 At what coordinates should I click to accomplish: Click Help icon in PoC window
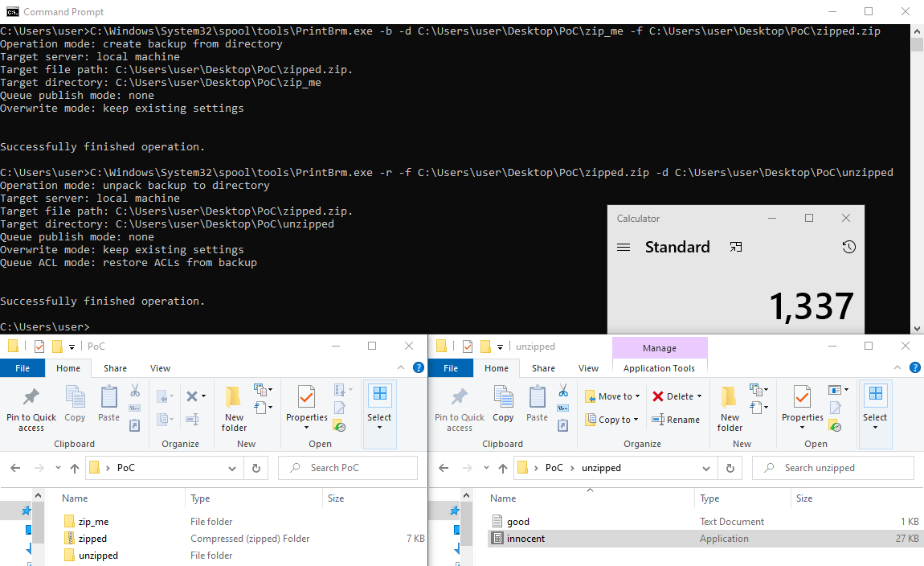tap(419, 368)
